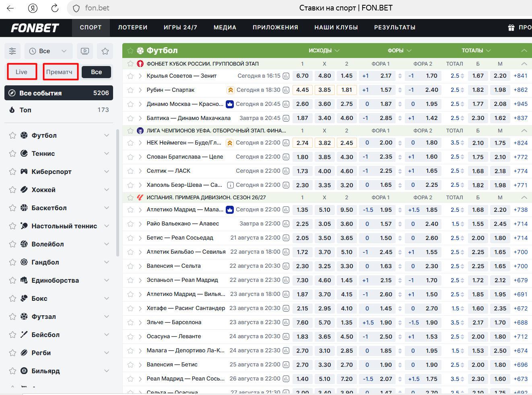Open the ИГРЫ 24/7 menu tab

pos(181,28)
